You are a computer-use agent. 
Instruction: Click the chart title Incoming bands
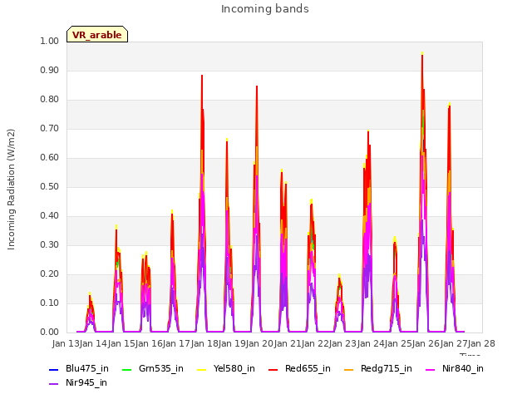265,9
